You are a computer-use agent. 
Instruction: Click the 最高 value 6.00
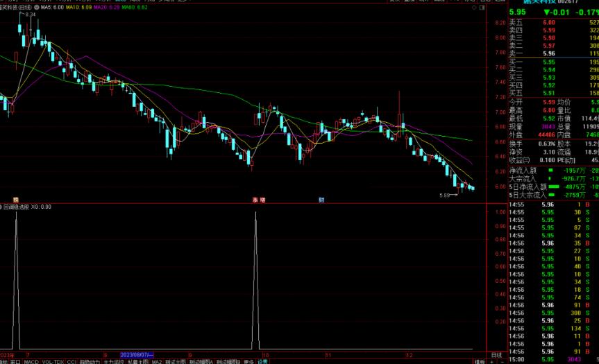pos(549,110)
